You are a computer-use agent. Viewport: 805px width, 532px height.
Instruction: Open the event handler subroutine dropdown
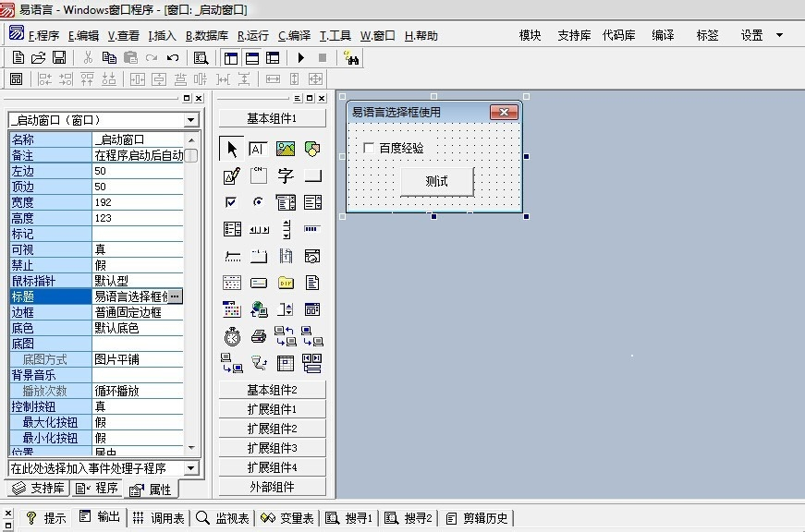point(190,468)
